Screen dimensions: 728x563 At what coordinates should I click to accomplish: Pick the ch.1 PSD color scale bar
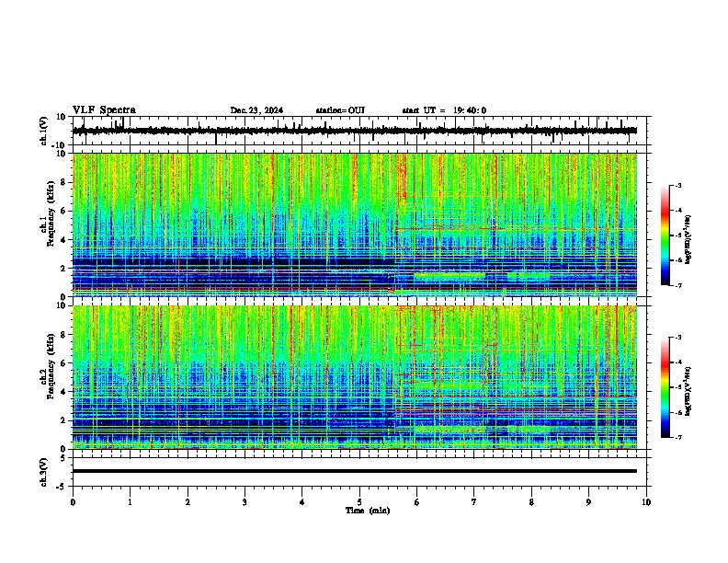(665, 236)
